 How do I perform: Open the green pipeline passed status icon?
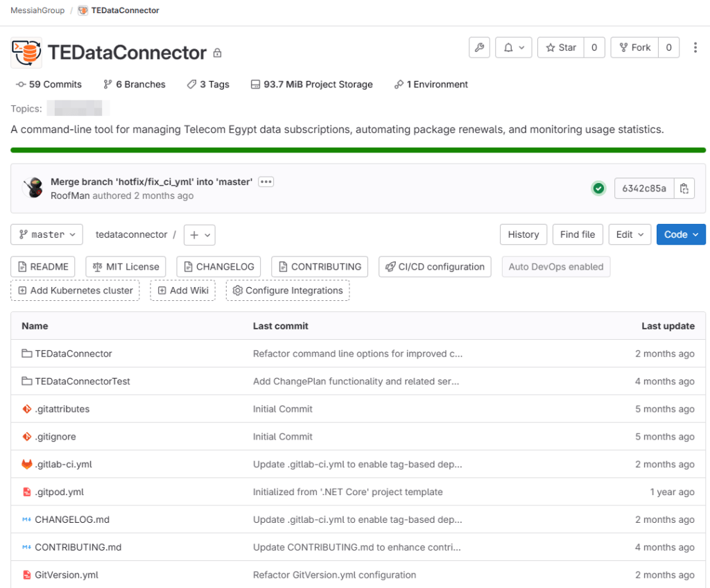coord(598,189)
